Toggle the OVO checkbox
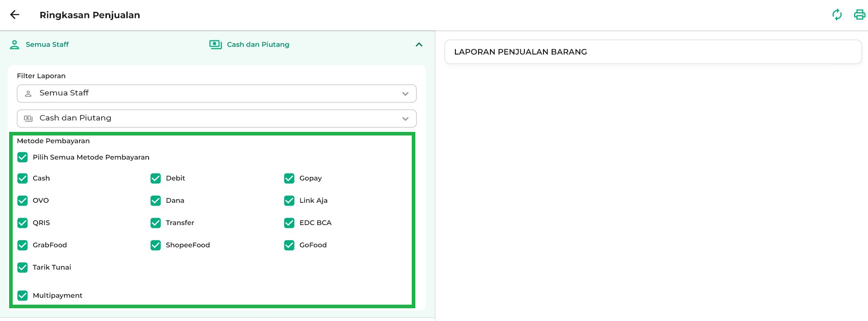This screenshot has height=321, width=868. (22, 201)
